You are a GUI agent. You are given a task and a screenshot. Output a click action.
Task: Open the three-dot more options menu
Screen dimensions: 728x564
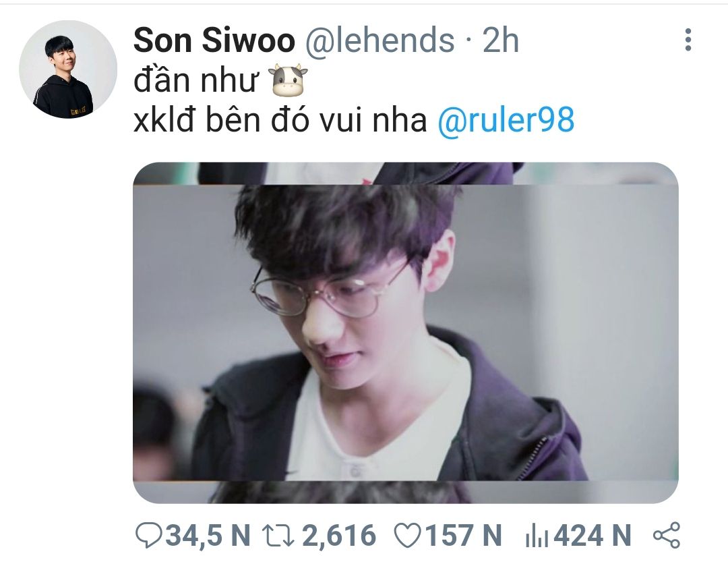click(x=688, y=40)
